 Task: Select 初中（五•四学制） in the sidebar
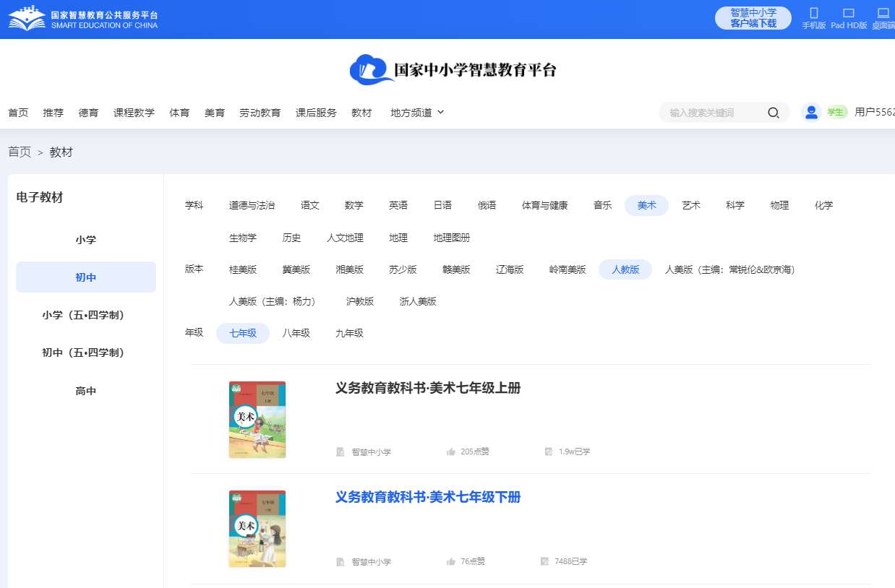click(x=86, y=353)
